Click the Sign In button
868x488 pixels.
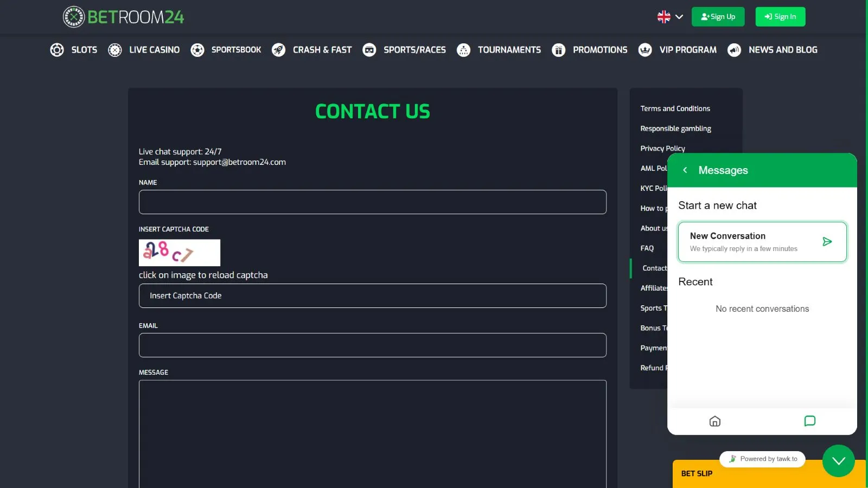click(x=780, y=17)
